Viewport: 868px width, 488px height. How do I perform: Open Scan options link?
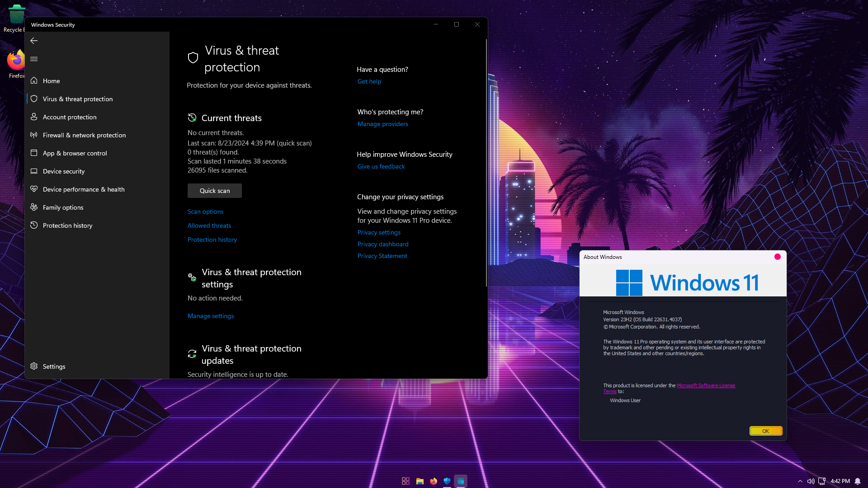pyautogui.click(x=205, y=211)
